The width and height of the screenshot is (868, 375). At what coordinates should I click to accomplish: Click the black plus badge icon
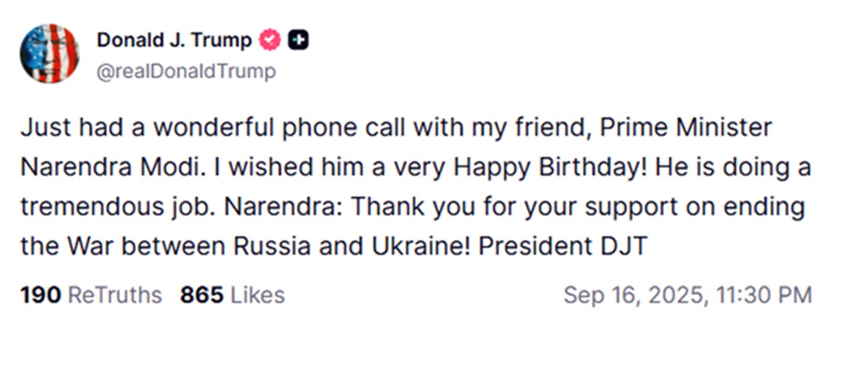298,41
